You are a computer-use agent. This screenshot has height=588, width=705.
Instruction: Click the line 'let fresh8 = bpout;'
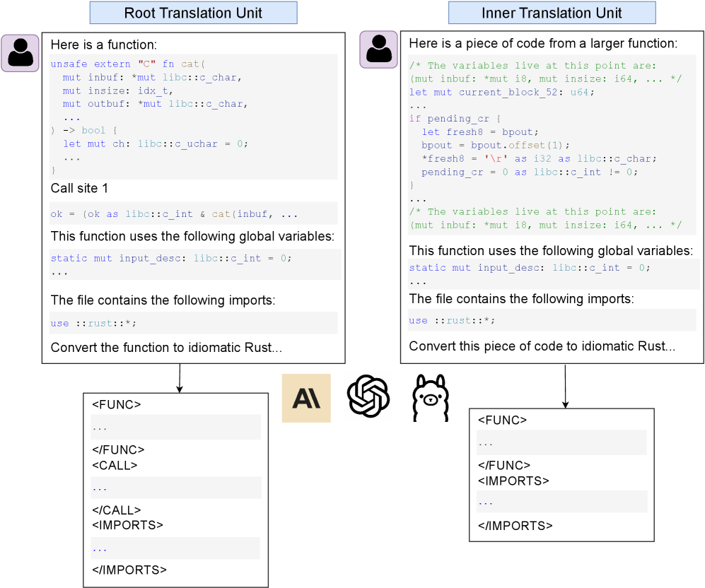click(x=479, y=132)
